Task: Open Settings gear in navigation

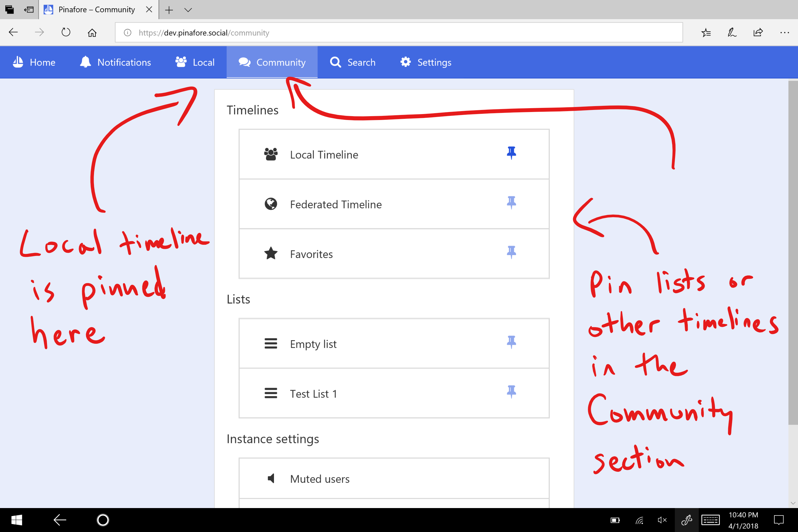Action: click(x=426, y=62)
